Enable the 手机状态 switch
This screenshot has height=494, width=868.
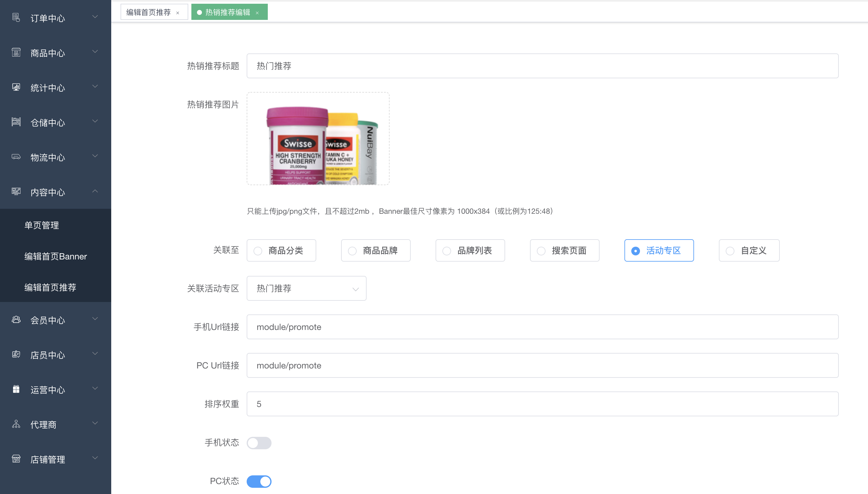coord(259,443)
